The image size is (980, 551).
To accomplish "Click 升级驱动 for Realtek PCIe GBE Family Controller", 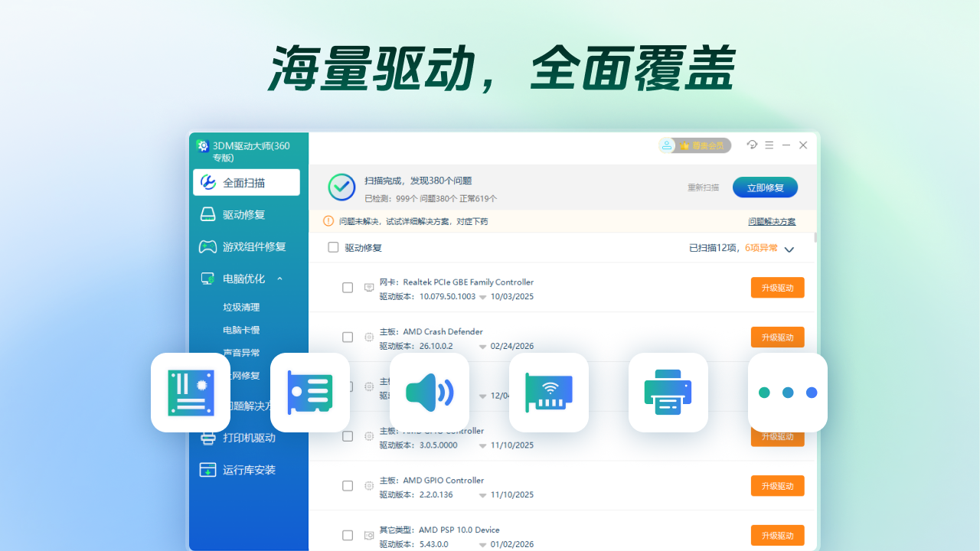I will [x=778, y=288].
